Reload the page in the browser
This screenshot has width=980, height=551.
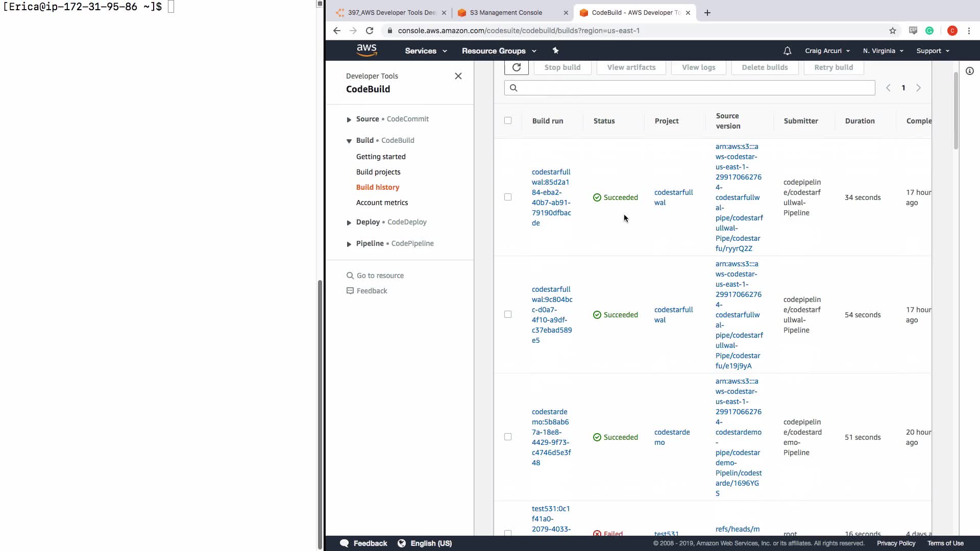370,31
